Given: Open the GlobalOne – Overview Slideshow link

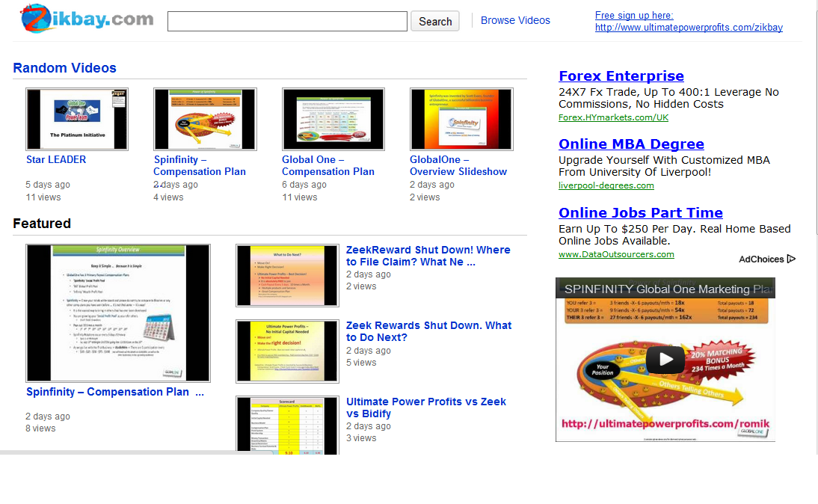Looking at the screenshot, I should pos(458,165).
